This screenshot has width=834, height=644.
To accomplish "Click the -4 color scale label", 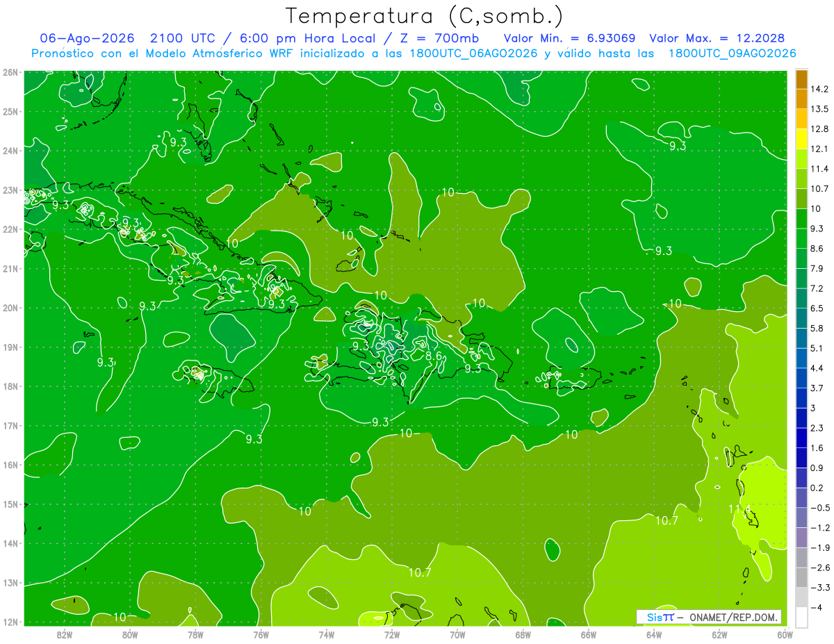I will click(x=816, y=607).
